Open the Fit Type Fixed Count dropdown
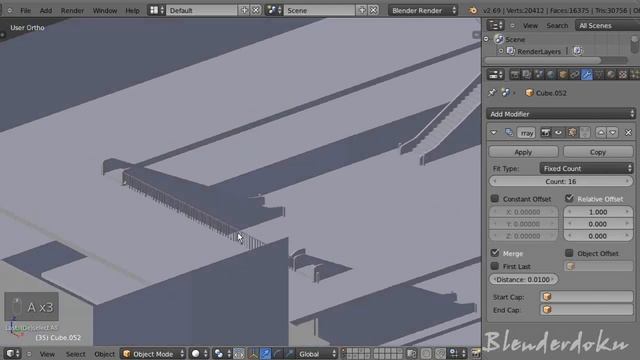 click(586, 168)
